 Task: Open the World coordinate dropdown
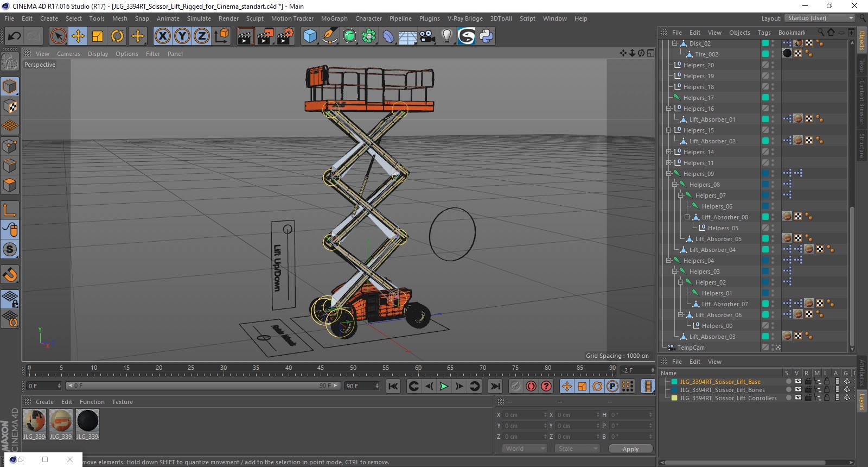click(x=525, y=449)
